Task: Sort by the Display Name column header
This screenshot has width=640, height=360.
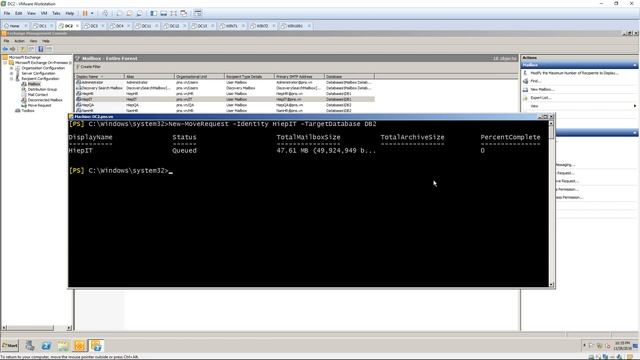Action: point(99,76)
